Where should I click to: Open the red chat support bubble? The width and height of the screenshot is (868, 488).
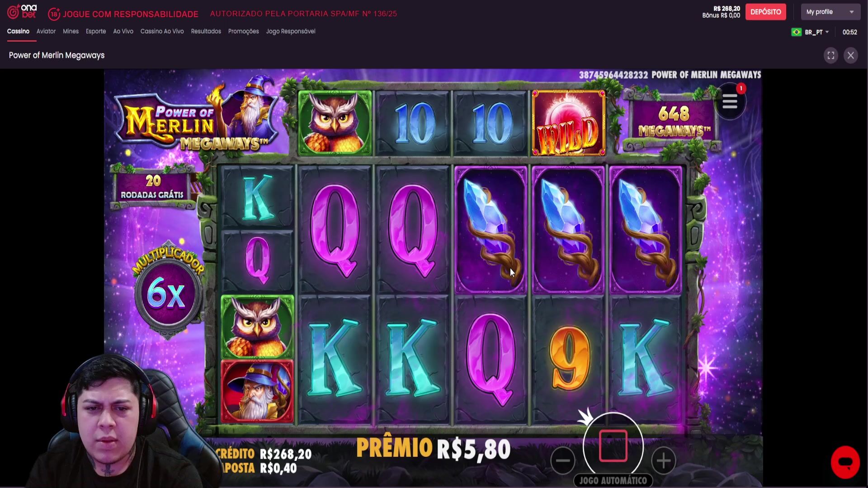pyautogui.click(x=845, y=462)
